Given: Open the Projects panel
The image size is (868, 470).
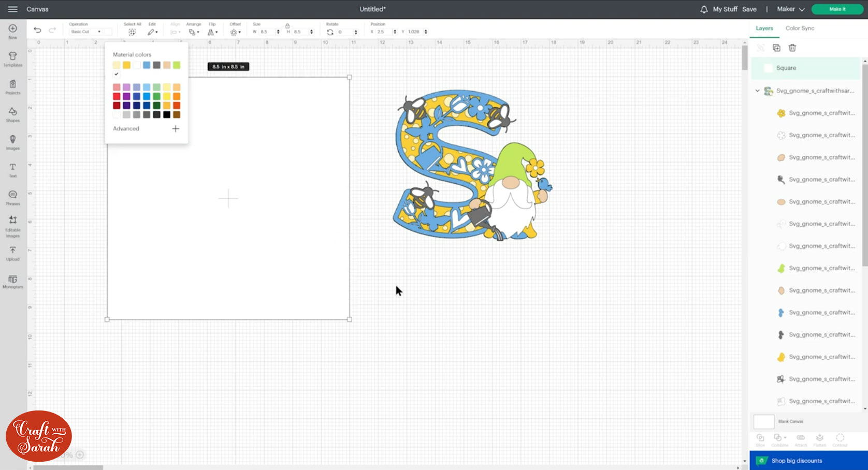Looking at the screenshot, I should (13, 87).
